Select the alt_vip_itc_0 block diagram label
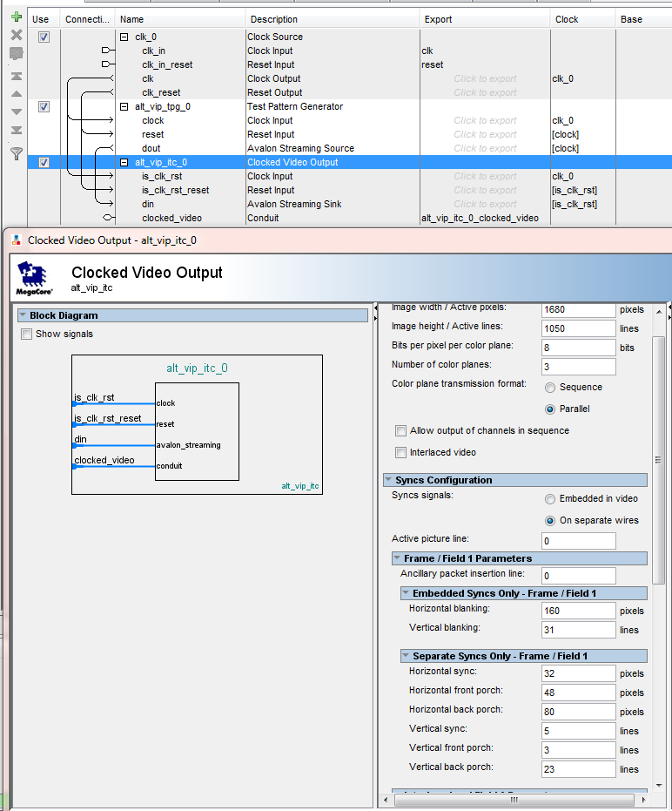The image size is (672, 811). point(197,368)
